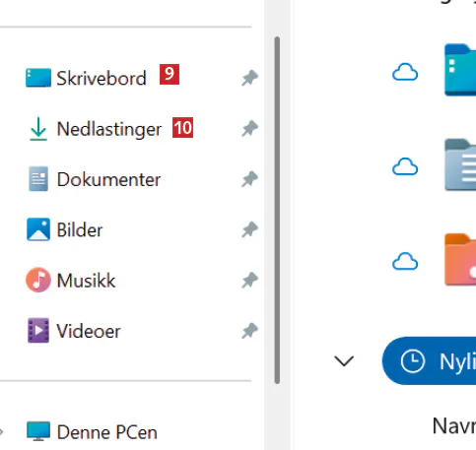
Task: Select the Denne PCen monitor icon
Action: pyautogui.click(x=38, y=431)
